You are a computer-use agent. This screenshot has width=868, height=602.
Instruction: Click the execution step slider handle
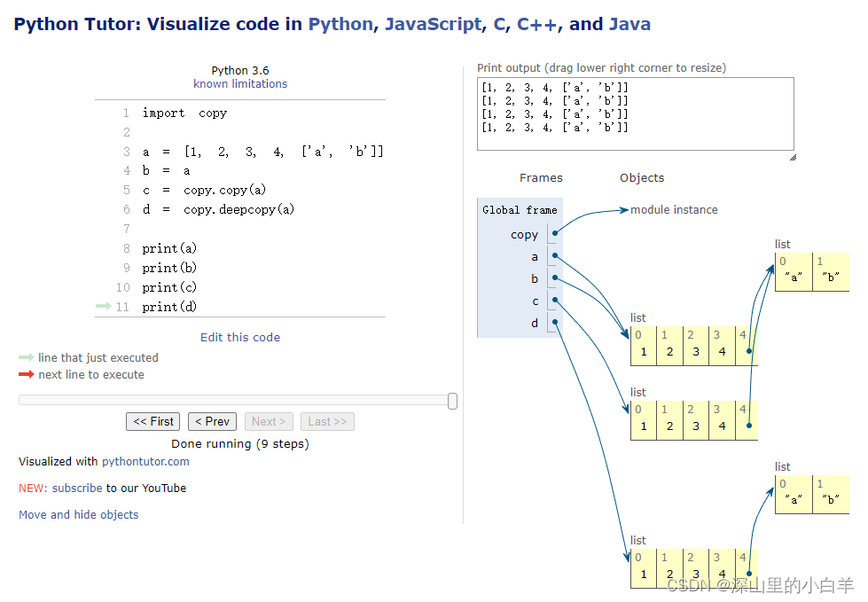453,401
